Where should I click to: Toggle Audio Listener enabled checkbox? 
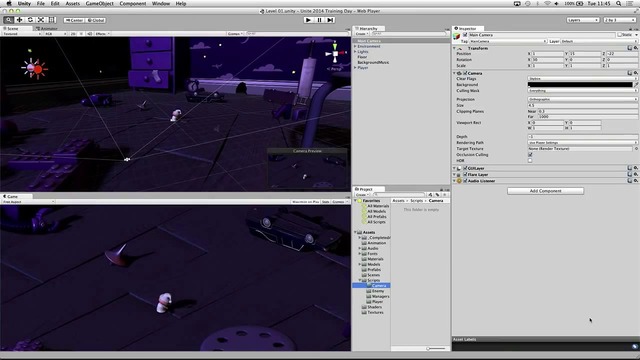tap(465, 180)
